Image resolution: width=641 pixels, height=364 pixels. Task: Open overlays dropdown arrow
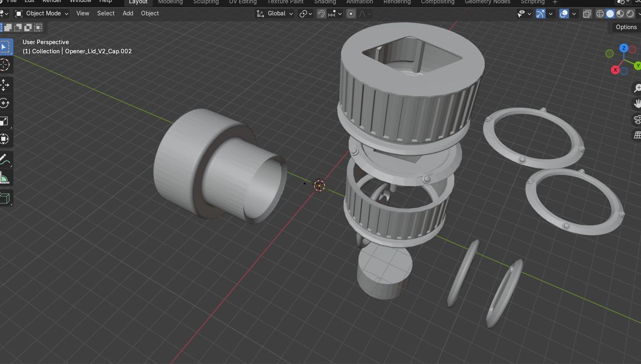click(574, 14)
